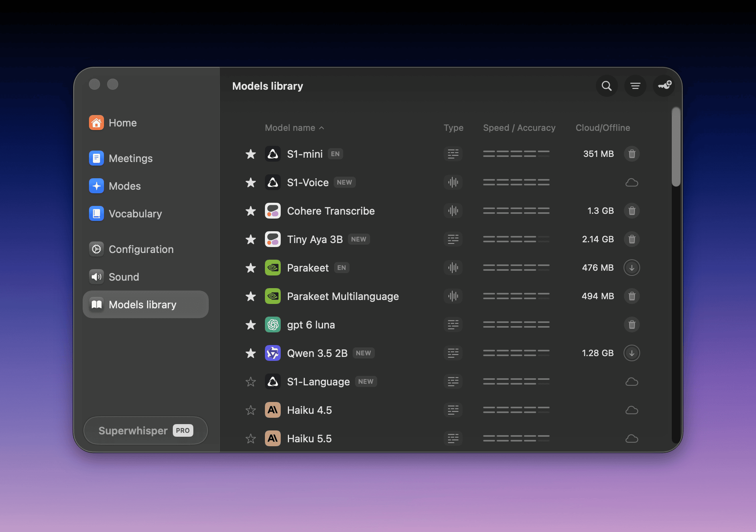Click the NVIDIA logo beside Parakeet Multilanguage
The image size is (756, 532).
pyautogui.click(x=273, y=296)
